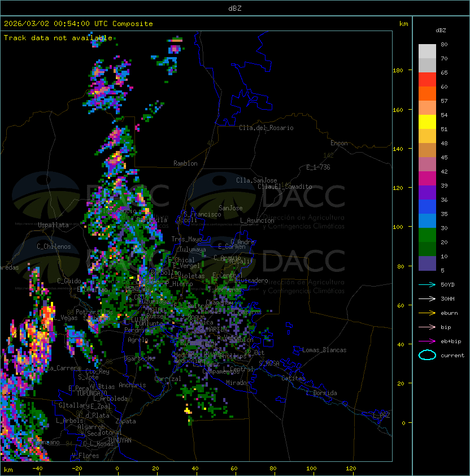Viewport: 470px width, 476px height.
Task: Click the 'Uspallata' place label on map
Action: 53,225
